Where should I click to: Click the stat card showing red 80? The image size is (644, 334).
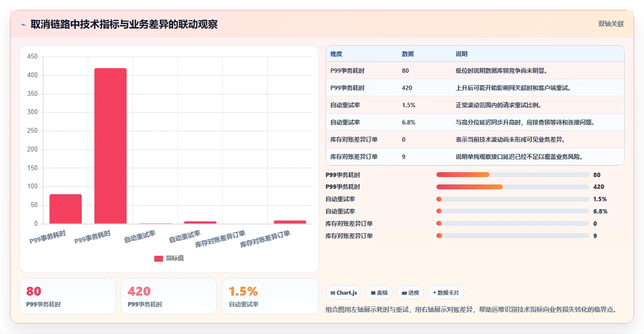pyautogui.click(x=67, y=296)
